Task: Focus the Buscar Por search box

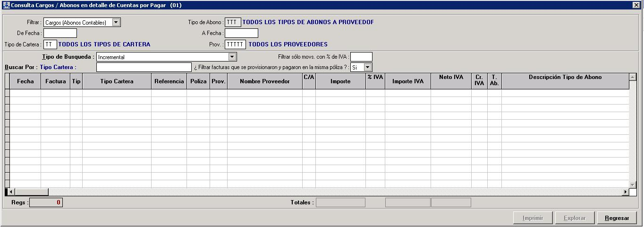Action: (144, 68)
